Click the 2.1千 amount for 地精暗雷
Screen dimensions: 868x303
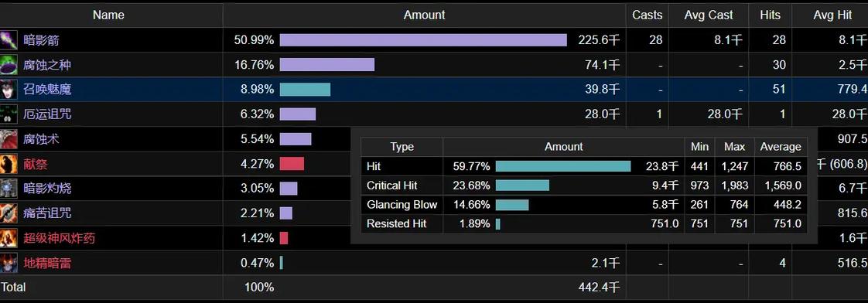606,263
